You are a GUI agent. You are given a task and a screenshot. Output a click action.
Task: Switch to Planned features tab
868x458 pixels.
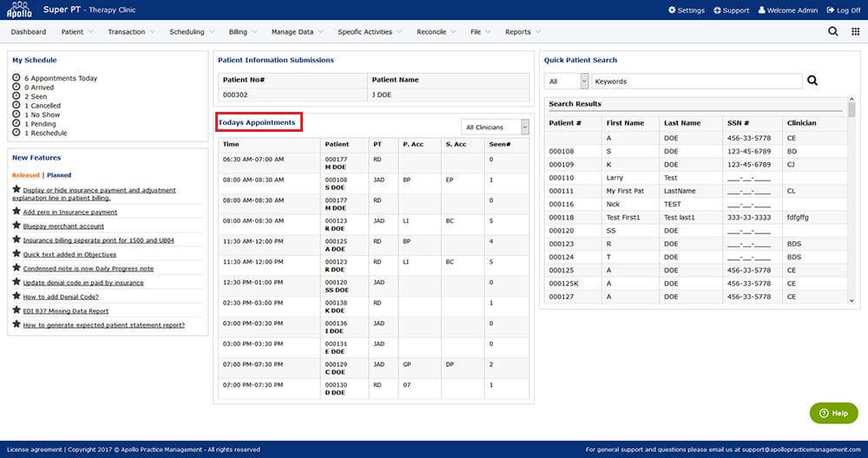[59, 175]
